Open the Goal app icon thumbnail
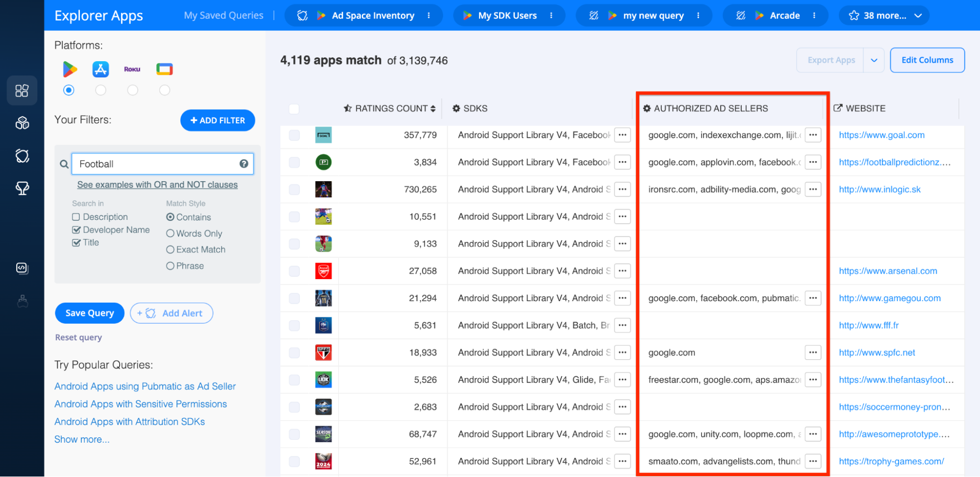Viewport: 980px width, 477px height. click(x=324, y=135)
